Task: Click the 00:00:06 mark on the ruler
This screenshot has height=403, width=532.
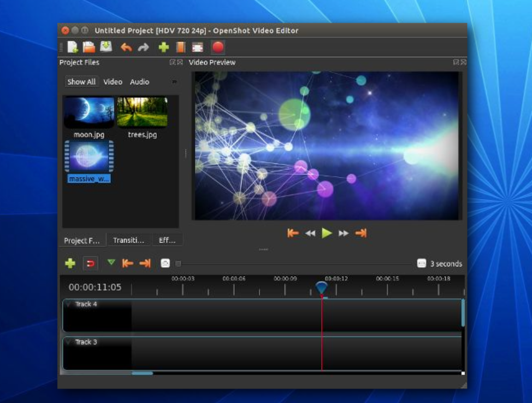Action: [234, 279]
